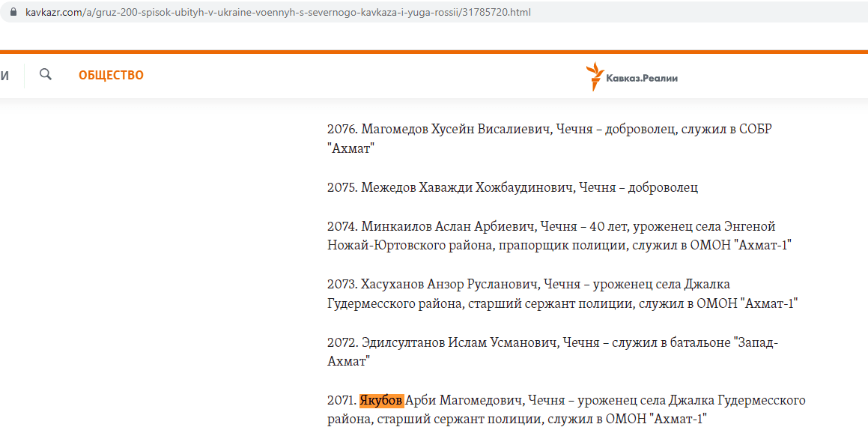Click the partially visible 'И' menu item

pyautogui.click(x=4, y=76)
